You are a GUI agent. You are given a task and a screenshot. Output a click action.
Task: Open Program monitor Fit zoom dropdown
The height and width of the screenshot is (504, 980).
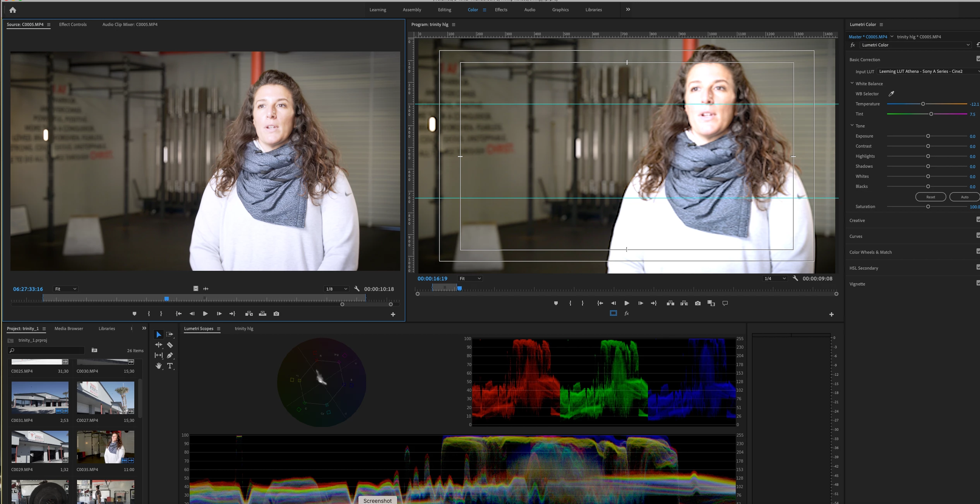tap(470, 279)
